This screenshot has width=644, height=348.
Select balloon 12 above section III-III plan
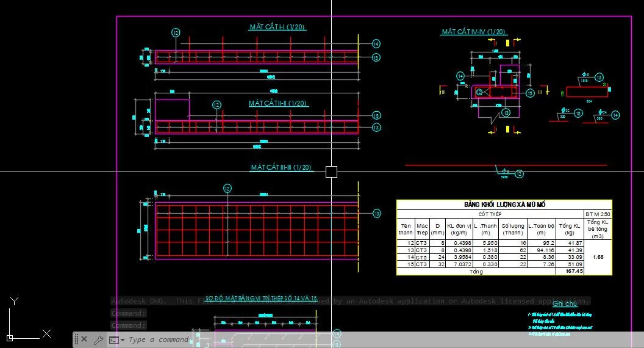point(227,189)
